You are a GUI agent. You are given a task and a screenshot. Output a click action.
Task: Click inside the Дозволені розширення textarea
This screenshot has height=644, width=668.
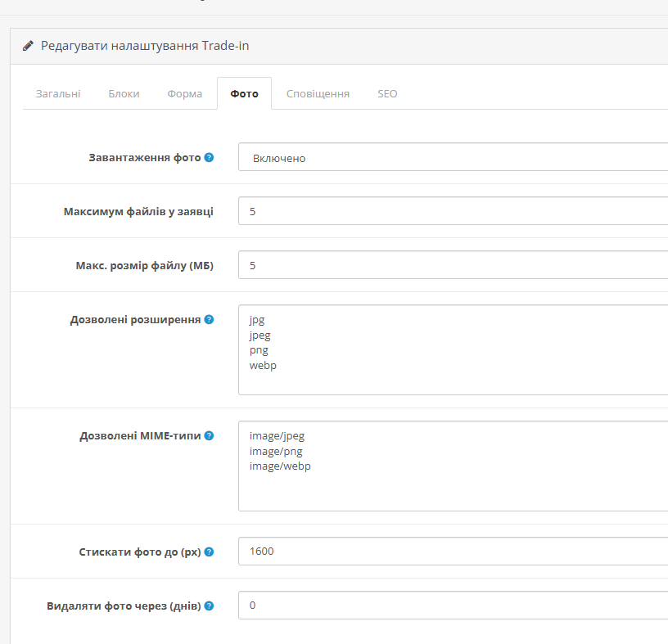point(453,349)
